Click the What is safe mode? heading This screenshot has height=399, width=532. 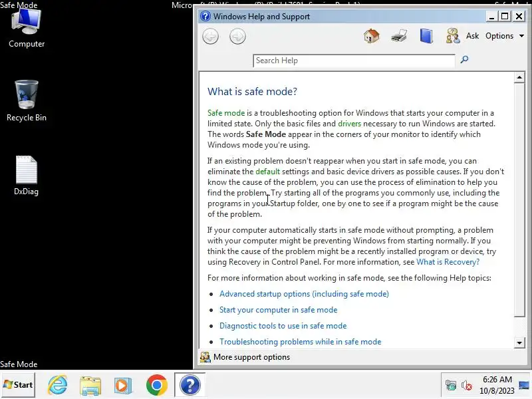(x=252, y=91)
